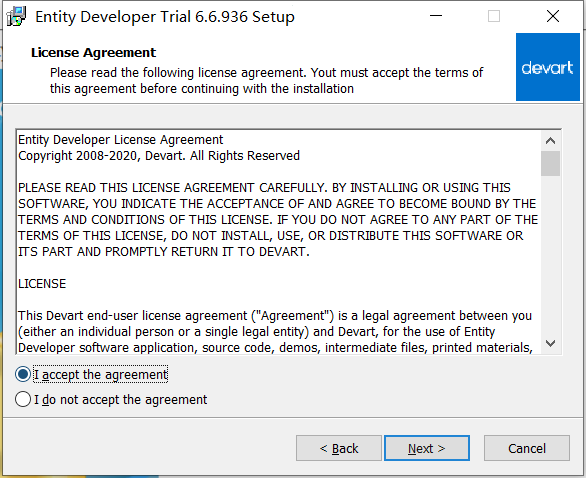
Task: Click the Devart logo
Action: click(x=548, y=67)
